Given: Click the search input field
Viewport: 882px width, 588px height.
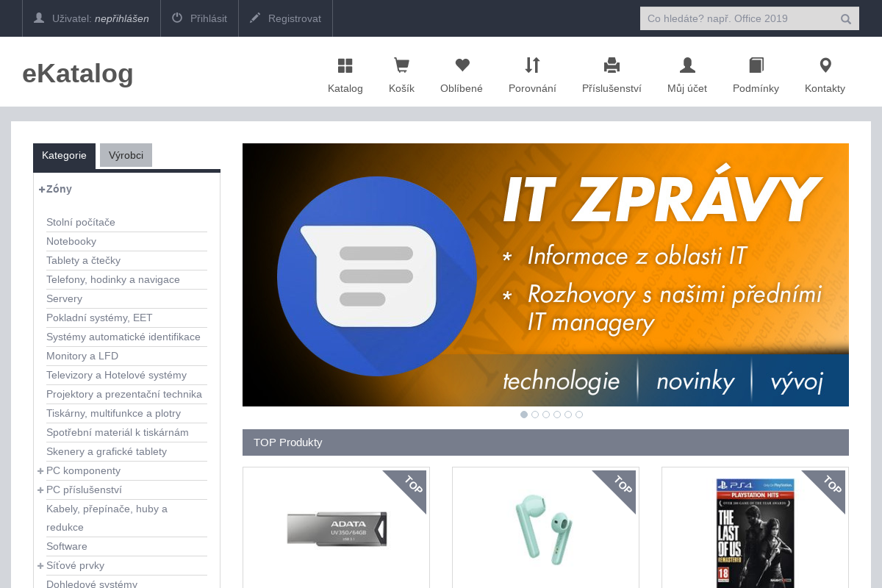Looking at the screenshot, I should tap(735, 18).
